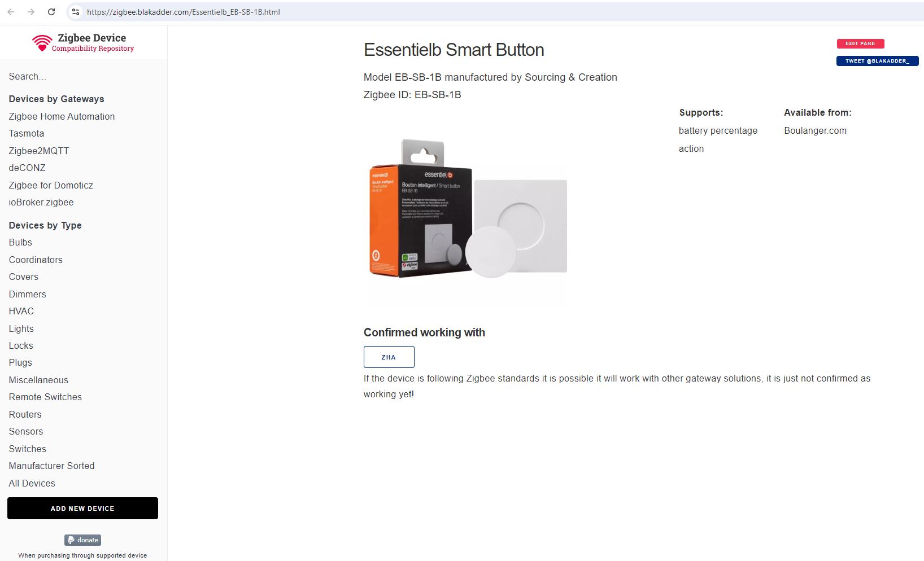
Task: Browse the Bulbs device type
Action: click(x=20, y=242)
